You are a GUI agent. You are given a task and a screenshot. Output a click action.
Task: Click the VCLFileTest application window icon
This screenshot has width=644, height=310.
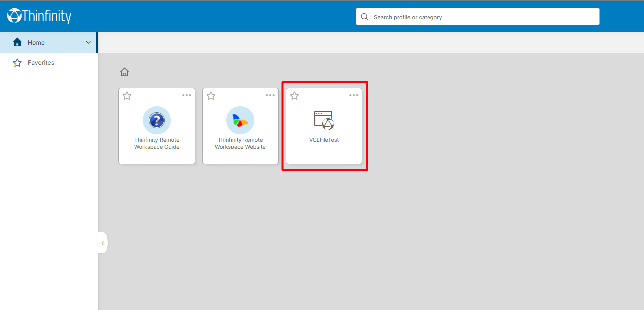[x=324, y=120]
